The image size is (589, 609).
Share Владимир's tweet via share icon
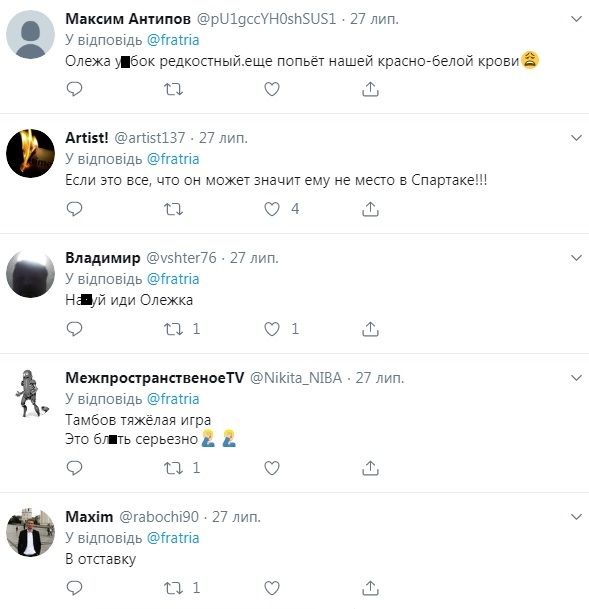point(370,329)
